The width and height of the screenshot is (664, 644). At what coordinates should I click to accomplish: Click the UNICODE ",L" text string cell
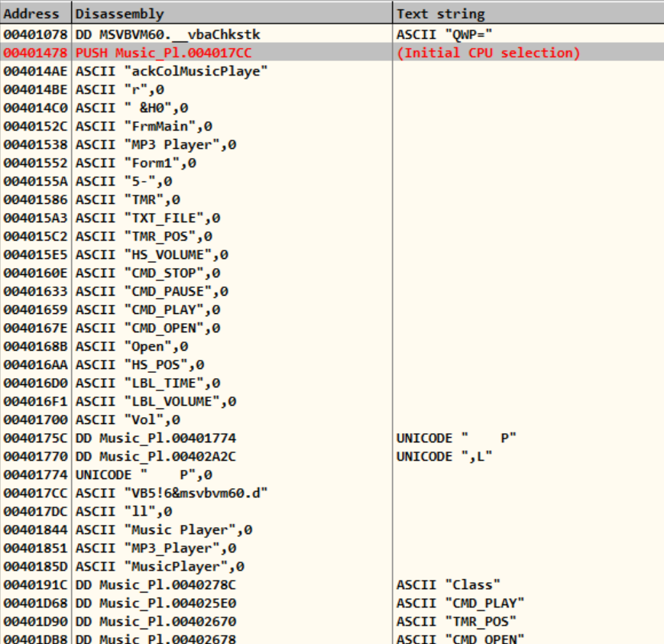tap(444, 456)
